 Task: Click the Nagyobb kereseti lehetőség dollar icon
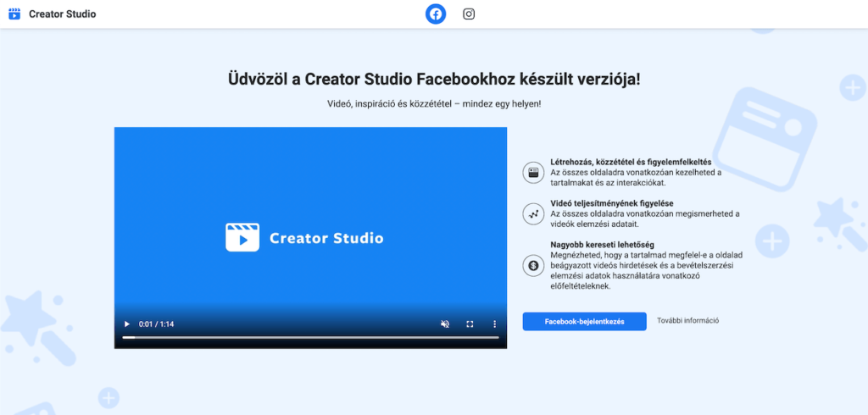click(534, 266)
